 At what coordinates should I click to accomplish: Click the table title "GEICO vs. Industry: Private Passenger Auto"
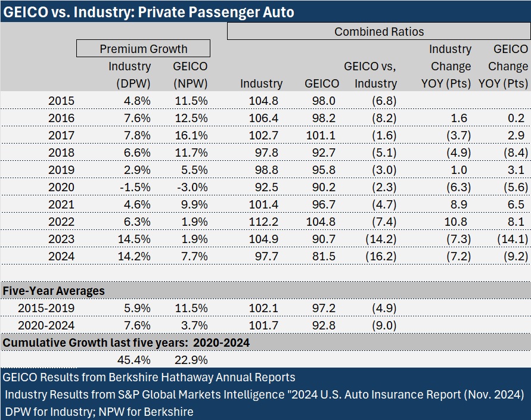148,12
